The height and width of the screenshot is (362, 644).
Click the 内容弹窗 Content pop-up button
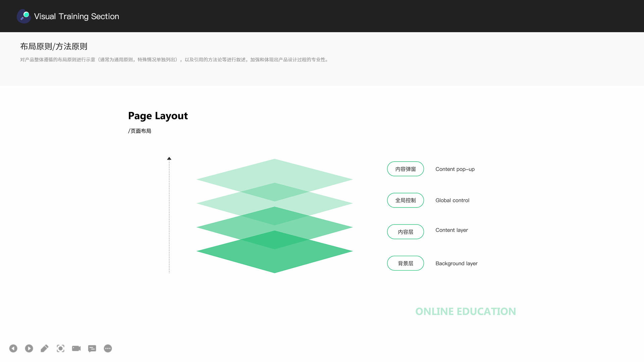point(405,169)
